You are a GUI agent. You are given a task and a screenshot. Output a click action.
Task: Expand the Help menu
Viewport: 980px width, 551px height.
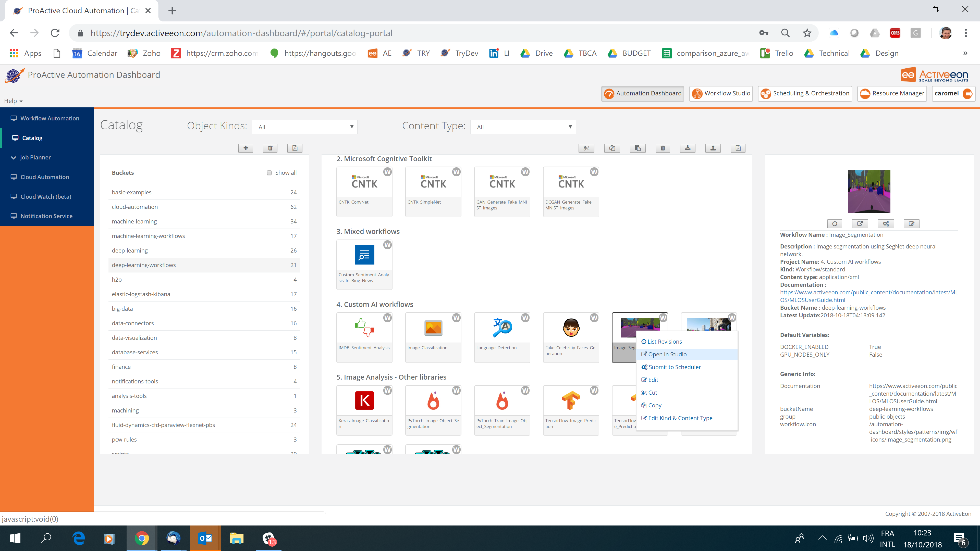tap(13, 101)
